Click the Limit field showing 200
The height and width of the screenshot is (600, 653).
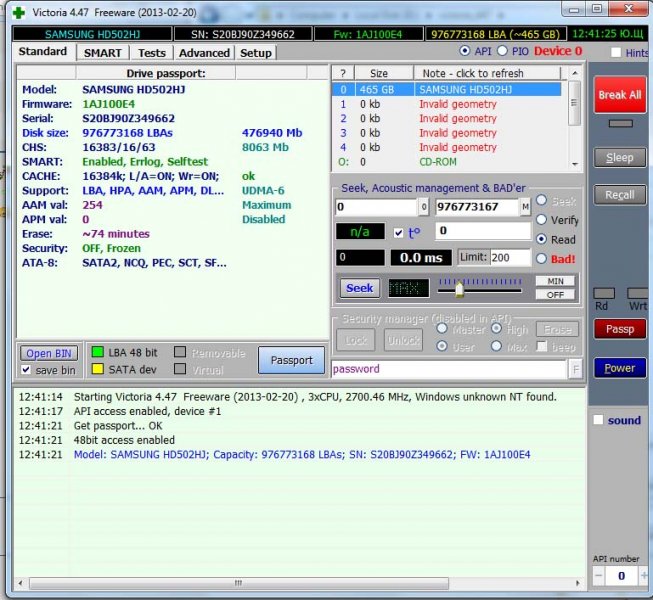point(510,257)
